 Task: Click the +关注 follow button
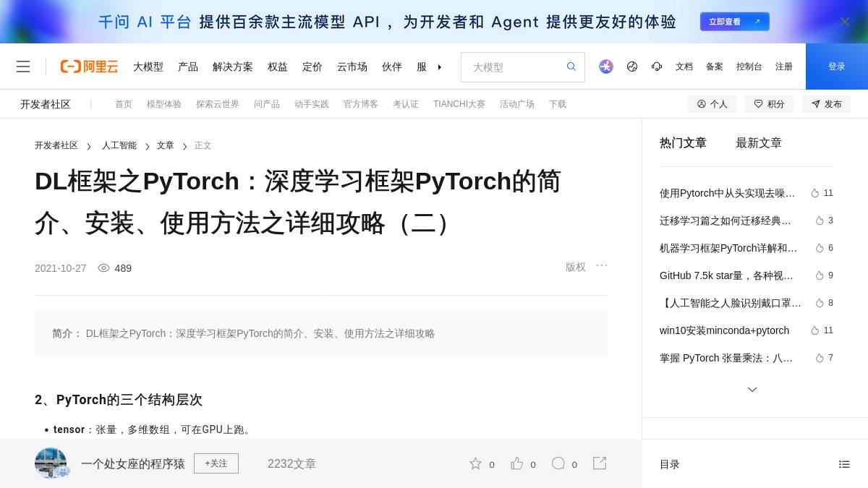pyautogui.click(x=216, y=463)
